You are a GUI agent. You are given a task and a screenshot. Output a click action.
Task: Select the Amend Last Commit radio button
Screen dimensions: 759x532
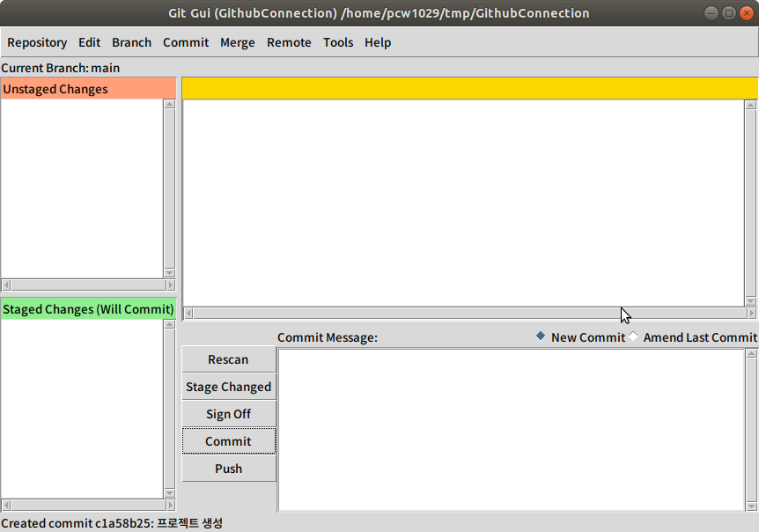pyautogui.click(x=632, y=336)
